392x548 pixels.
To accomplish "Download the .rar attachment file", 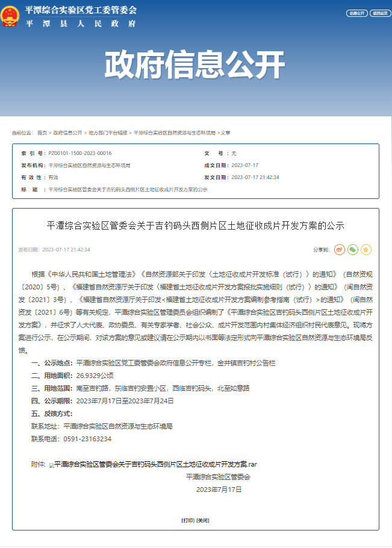I will click(156, 464).
